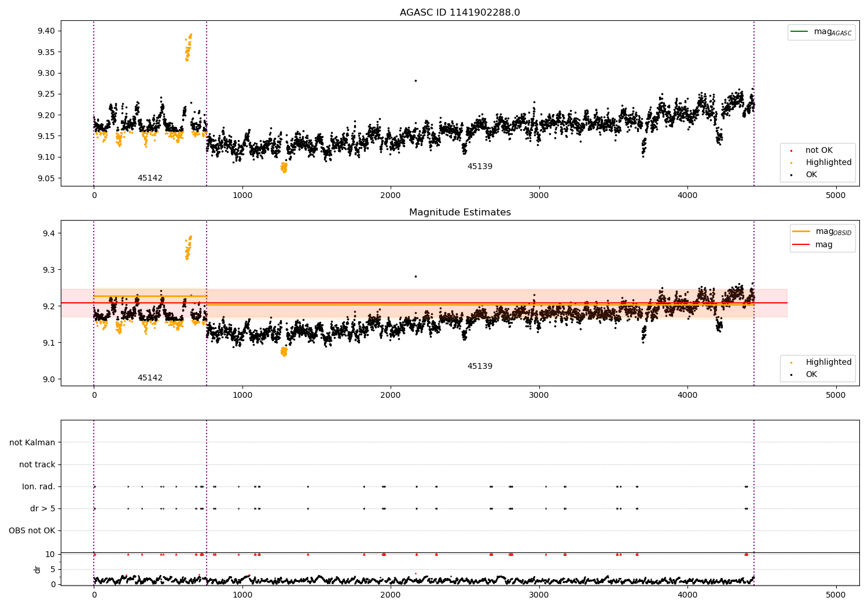Select the 'Ion. rad.' row label
The image size is (868, 608).
coord(39,487)
